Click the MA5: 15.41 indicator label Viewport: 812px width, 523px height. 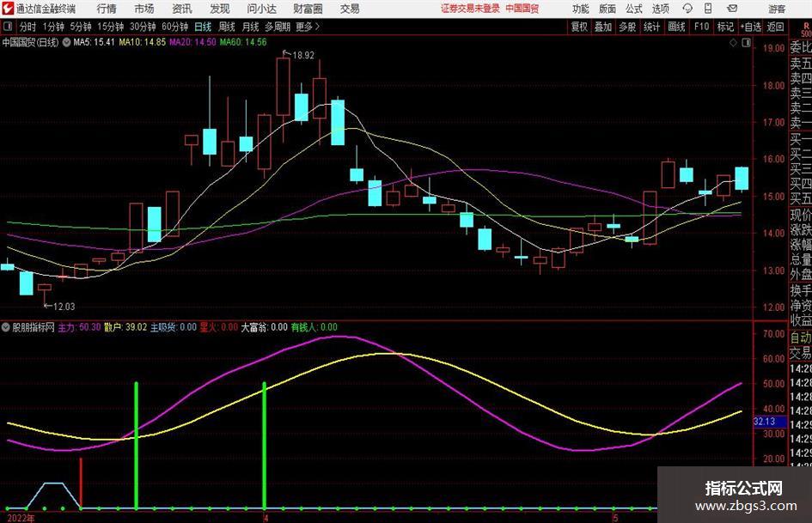pyautogui.click(x=94, y=42)
